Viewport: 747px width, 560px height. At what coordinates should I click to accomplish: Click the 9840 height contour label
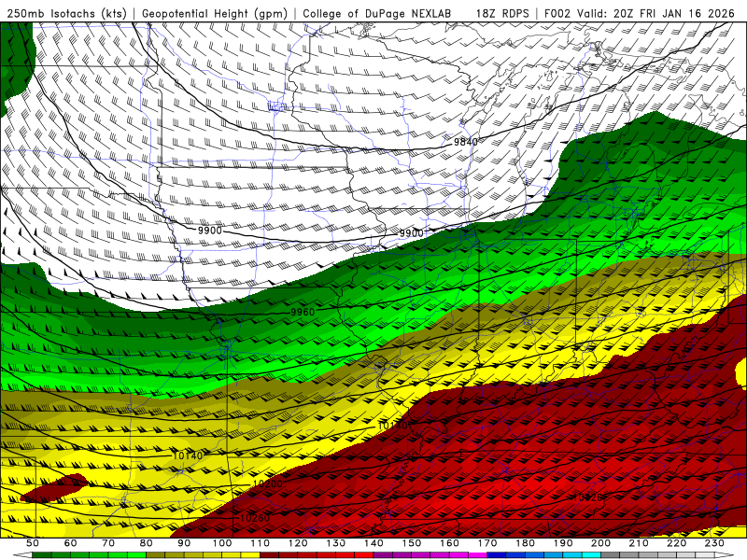click(x=465, y=142)
